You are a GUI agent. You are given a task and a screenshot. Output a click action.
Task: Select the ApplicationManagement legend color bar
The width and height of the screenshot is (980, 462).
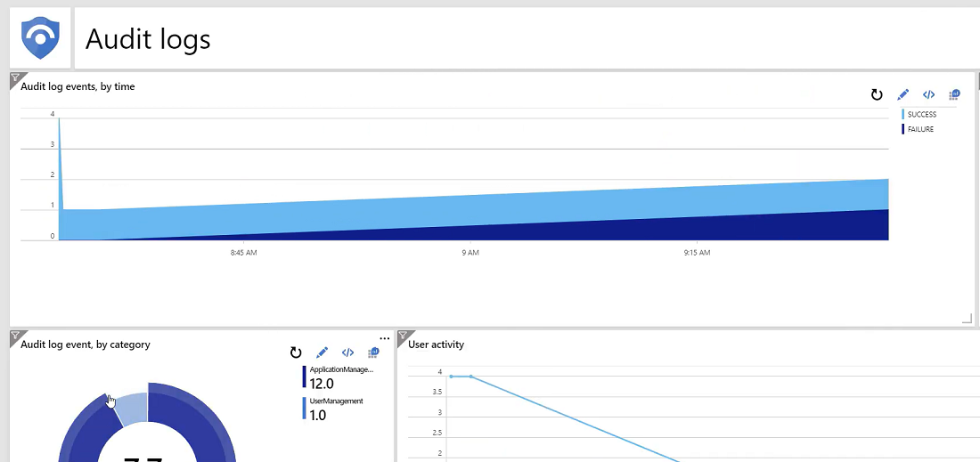(305, 377)
